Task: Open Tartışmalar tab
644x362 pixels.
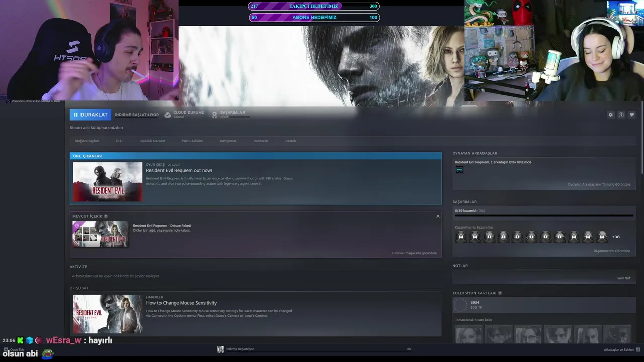Action: (x=228, y=141)
